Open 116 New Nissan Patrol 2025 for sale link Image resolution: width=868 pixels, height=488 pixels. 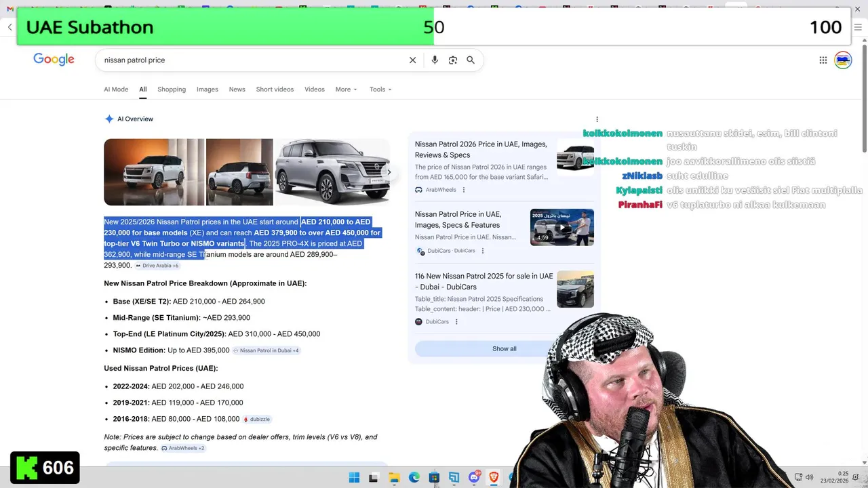pos(484,281)
